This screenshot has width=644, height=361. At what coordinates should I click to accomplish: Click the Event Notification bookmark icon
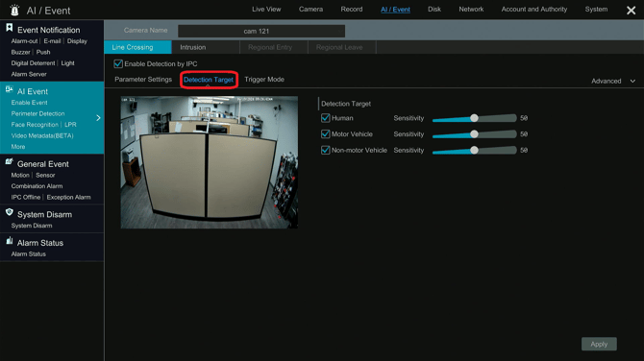9,28
